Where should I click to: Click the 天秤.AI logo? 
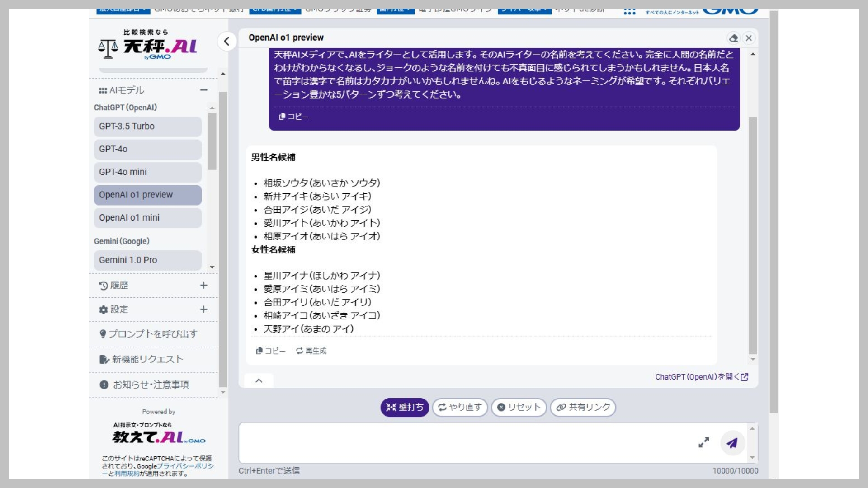tap(149, 45)
